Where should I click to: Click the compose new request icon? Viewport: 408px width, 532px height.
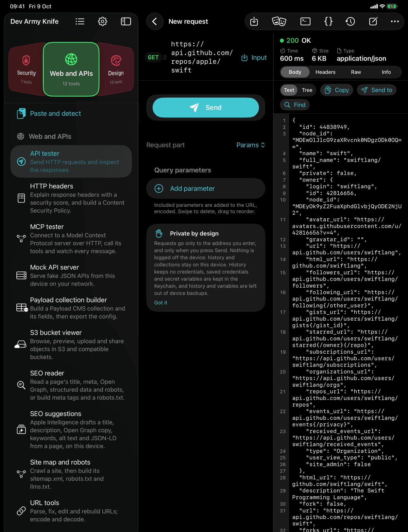pos(373,21)
